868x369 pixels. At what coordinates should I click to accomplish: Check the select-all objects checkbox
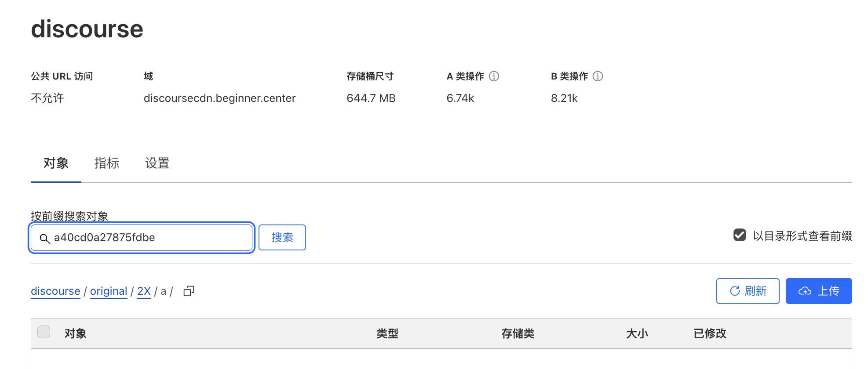(44, 332)
